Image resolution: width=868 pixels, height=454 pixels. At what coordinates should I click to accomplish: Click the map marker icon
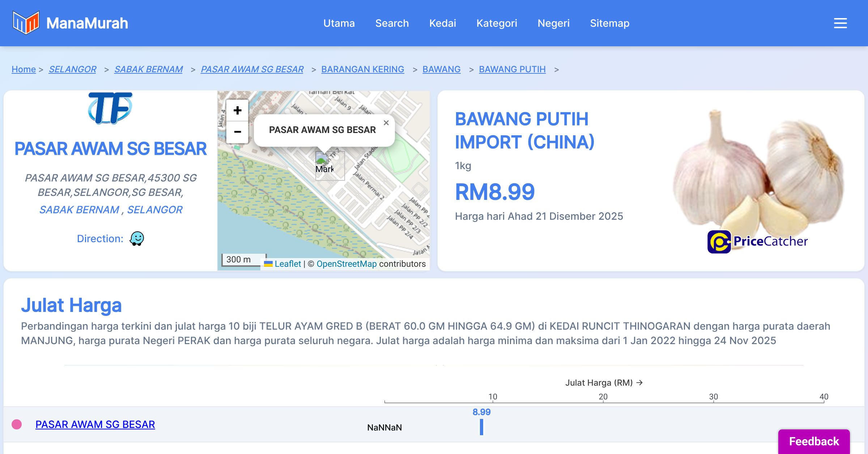click(322, 159)
